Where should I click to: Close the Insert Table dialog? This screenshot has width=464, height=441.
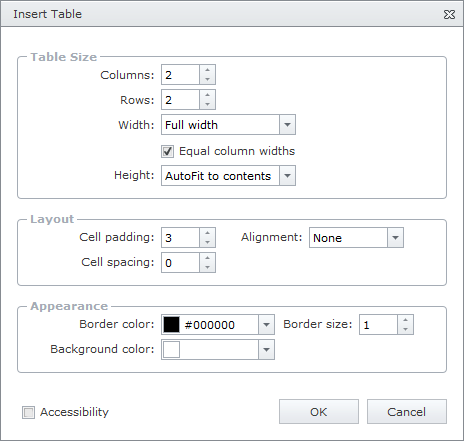[x=449, y=14]
